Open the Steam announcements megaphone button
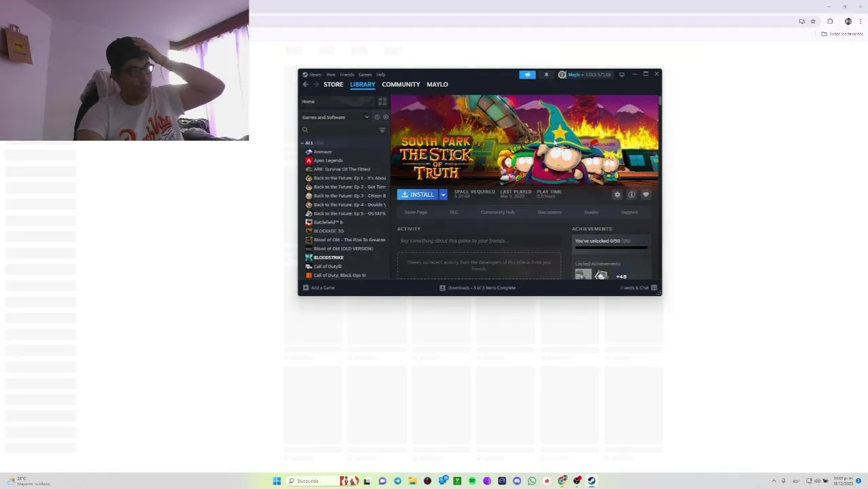 click(528, 75)
